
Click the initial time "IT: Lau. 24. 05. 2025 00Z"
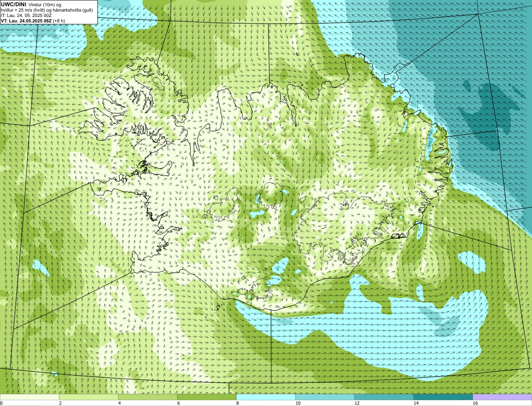click(x=26, y=15)
